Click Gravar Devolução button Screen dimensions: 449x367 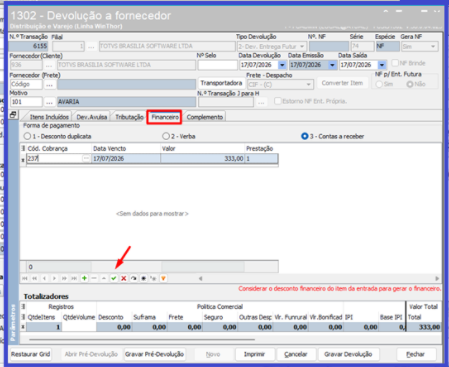[x=348, y=354]
